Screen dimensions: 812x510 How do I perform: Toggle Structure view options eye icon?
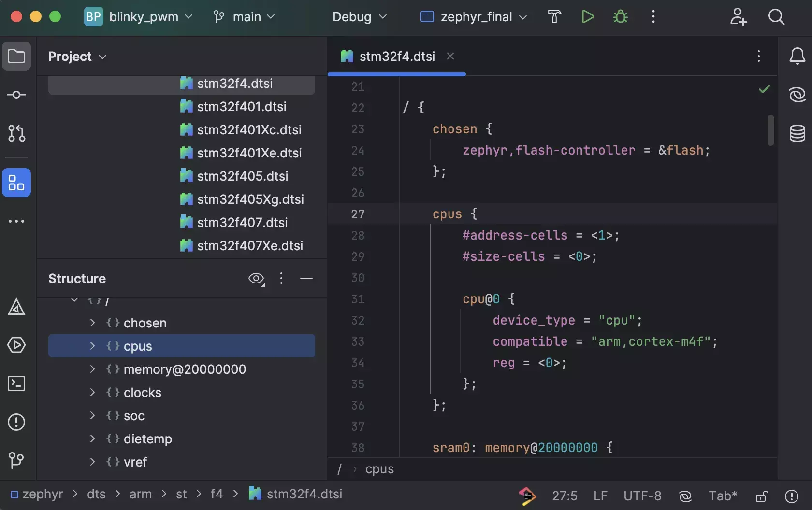(x=256, y=279)
